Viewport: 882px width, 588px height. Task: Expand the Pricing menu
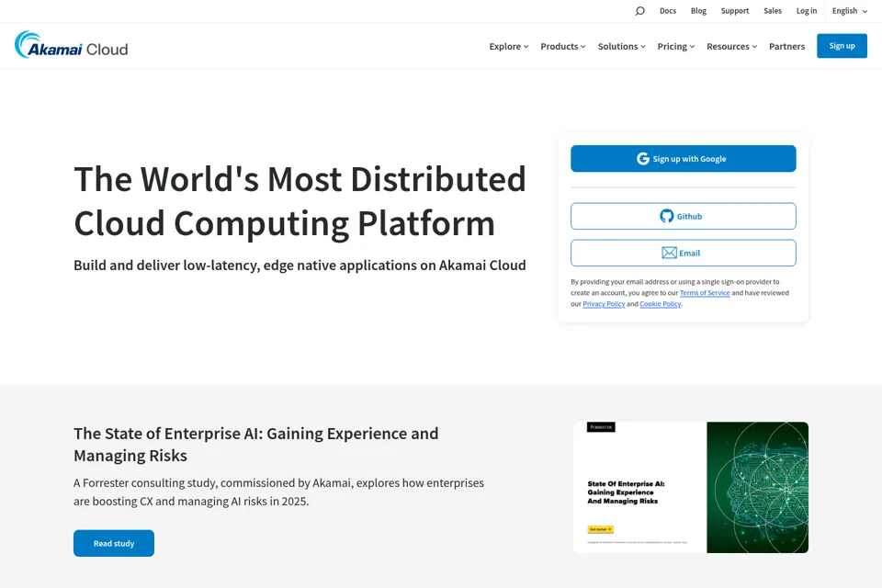(676, 46)
